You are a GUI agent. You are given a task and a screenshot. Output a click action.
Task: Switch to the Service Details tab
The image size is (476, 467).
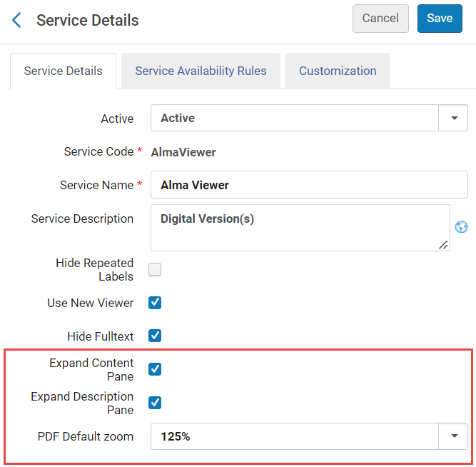point(63,71)
